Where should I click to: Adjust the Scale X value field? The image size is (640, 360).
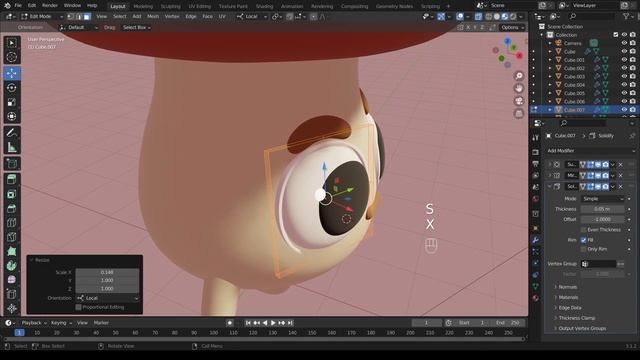pos(107,272)
